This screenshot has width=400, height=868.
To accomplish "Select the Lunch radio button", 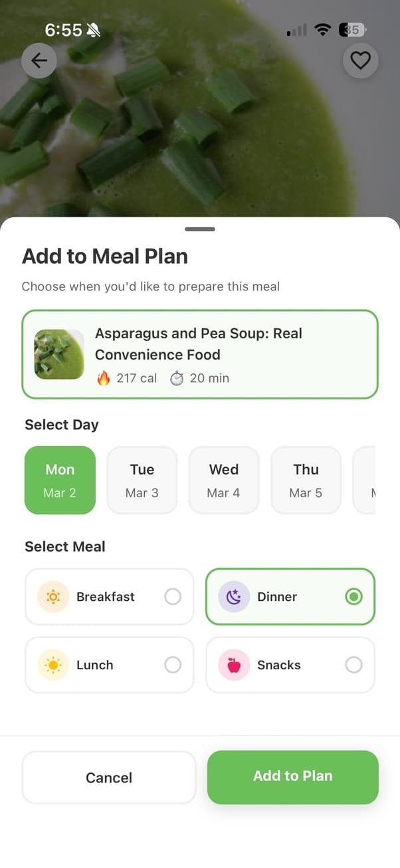I will (x=173, y=665).
